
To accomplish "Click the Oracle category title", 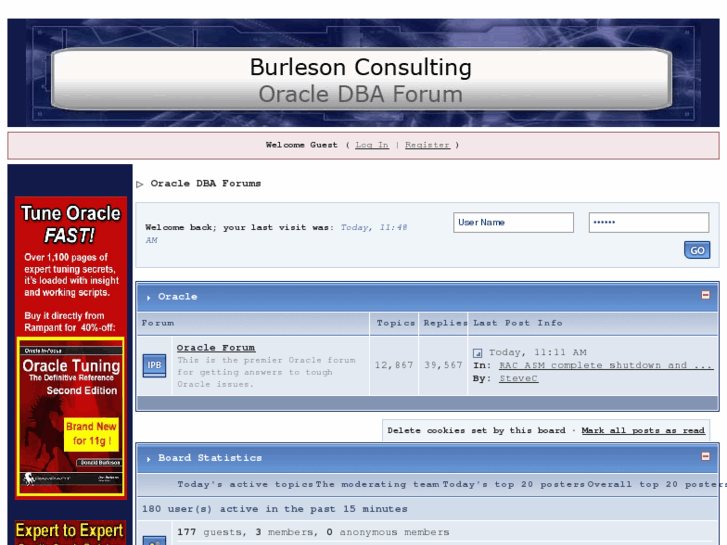I will (178, 297).
